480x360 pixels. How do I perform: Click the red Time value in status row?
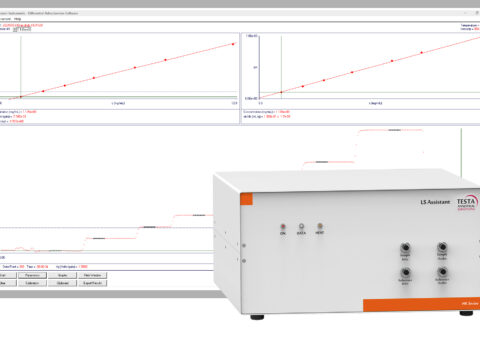(42, 267)
